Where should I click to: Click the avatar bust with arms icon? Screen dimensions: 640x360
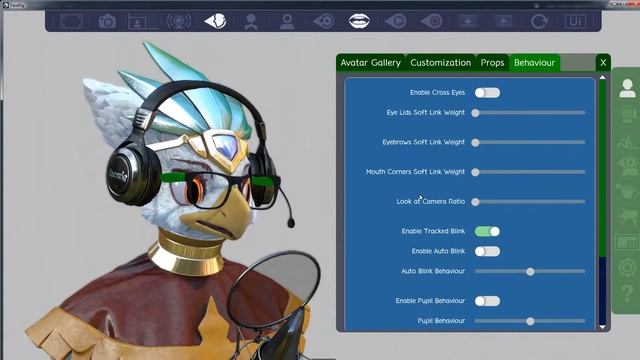point(251,22)
